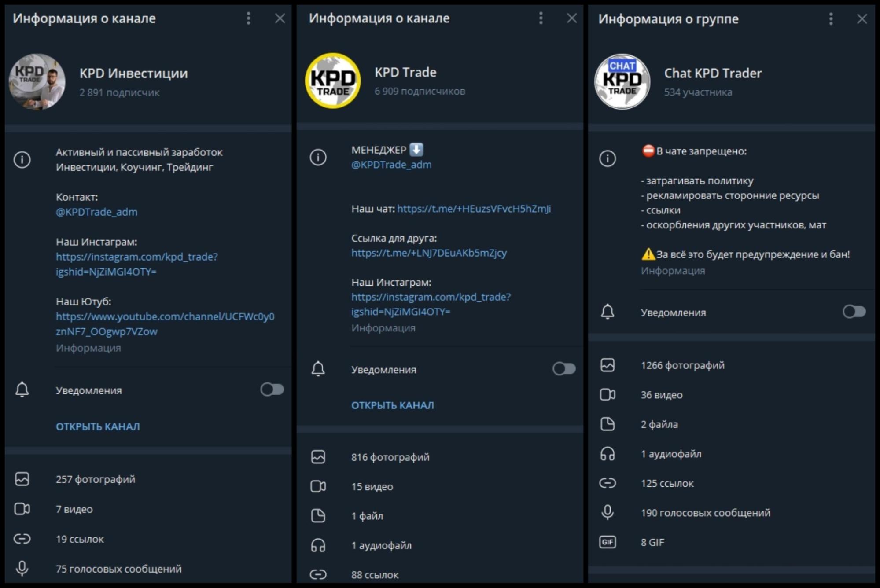Click the KPD Инвестиции channel avatar

[x=37, y=81]
